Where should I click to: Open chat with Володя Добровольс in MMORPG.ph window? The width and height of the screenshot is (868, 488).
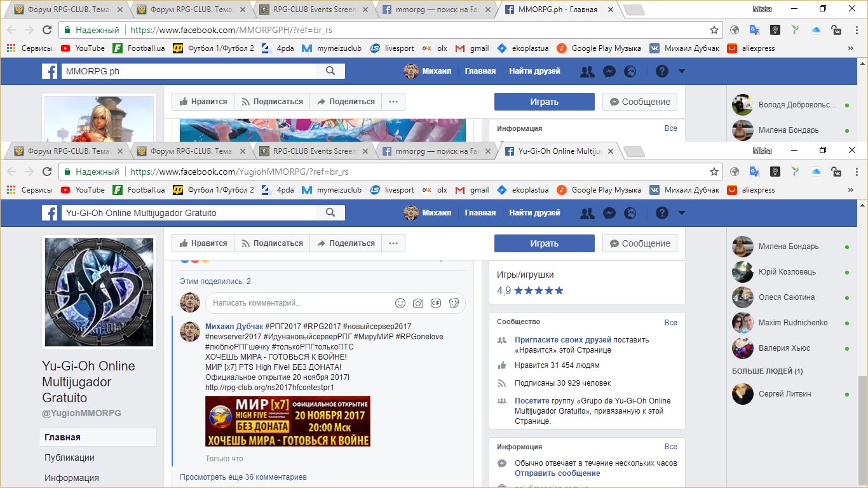point(790,105)
